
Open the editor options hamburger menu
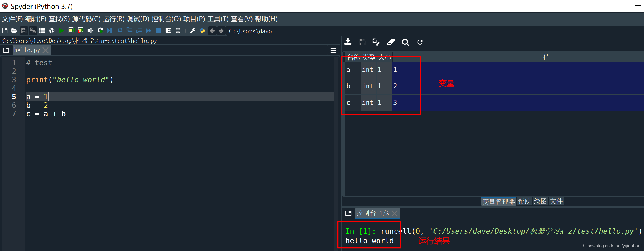(x=333, y=50)
